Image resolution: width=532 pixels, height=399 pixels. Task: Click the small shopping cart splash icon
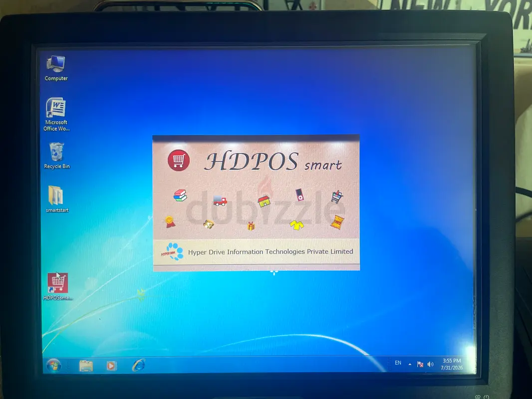[x=337, y=197]
